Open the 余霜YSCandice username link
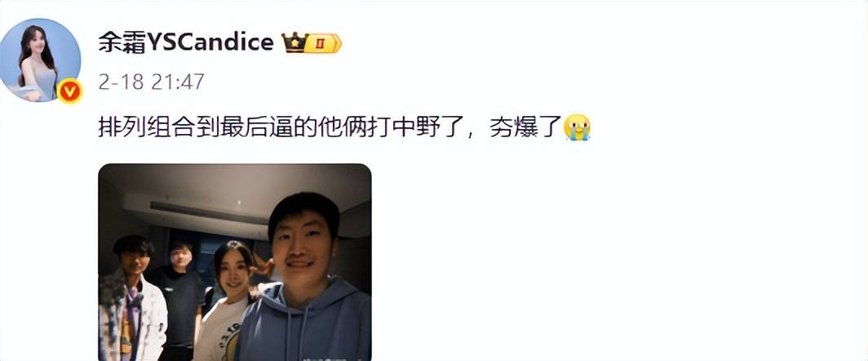 tap(185, 42)
